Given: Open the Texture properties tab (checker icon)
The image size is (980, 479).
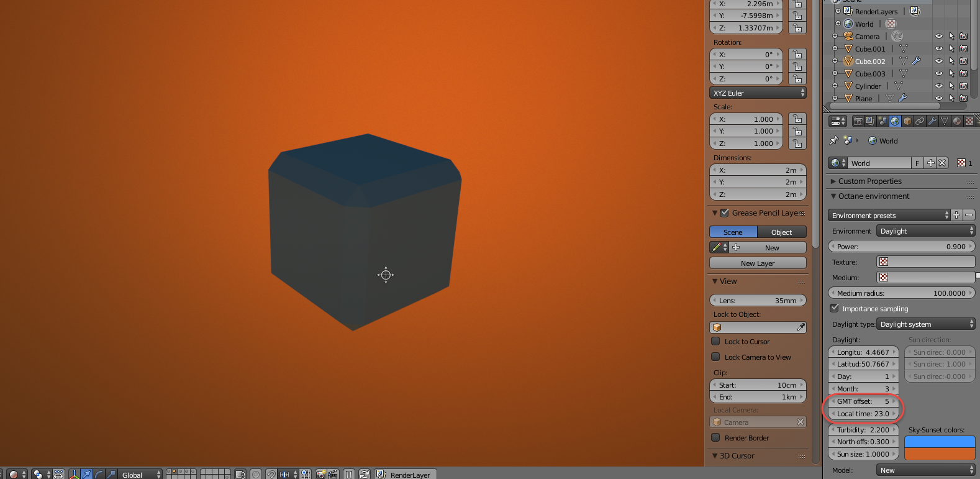Looking at the screenshot, I should pos(969,121).
